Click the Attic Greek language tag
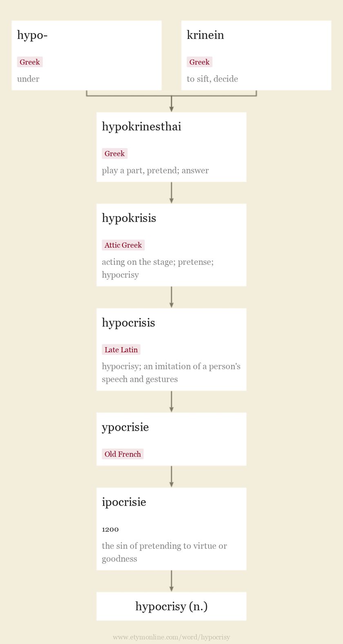This screenshot has height=644, width=343. [x=123, y=245]
